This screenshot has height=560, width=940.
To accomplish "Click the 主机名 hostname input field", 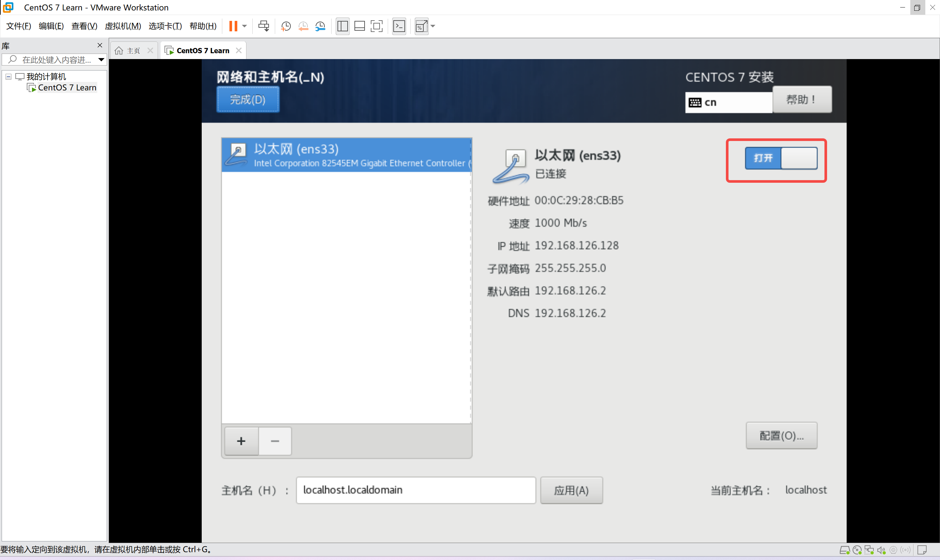I will [416, 490].
